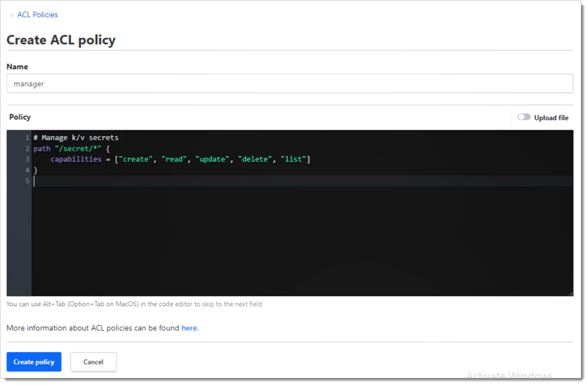
Task: Click the empty line 5 in code editor
Action: [302, 181]
